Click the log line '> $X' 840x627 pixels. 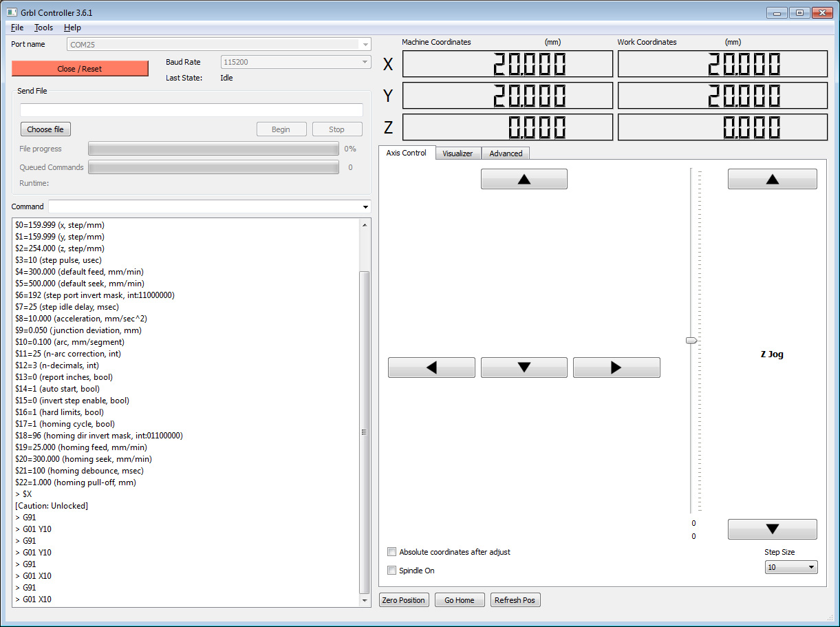point(23,494)
